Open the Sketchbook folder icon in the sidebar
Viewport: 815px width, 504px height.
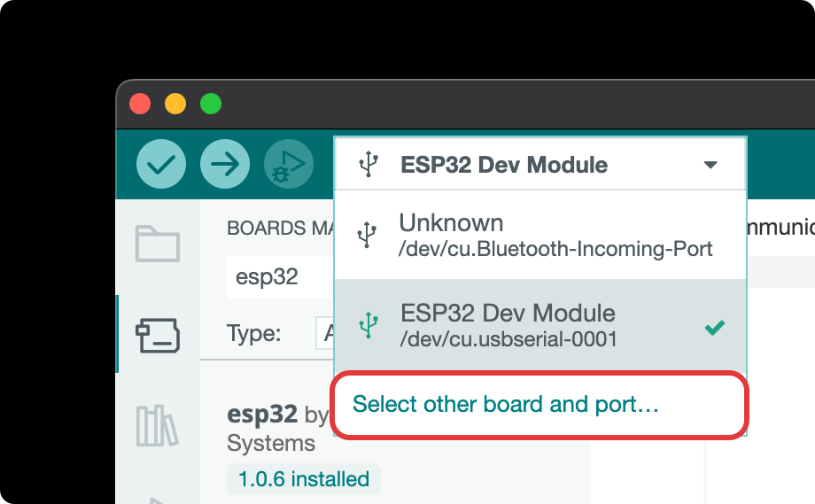click(x=158, y=244)
